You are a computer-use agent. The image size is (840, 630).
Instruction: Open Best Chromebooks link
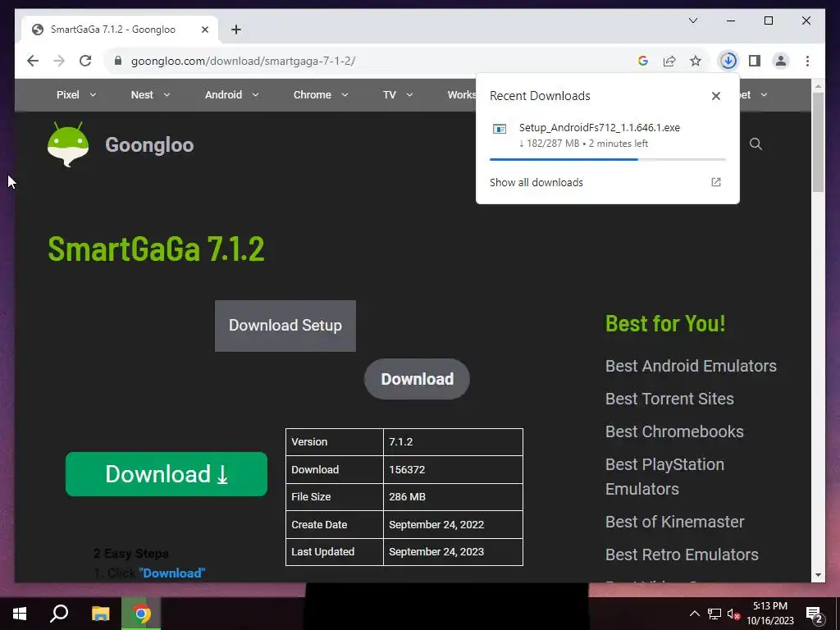[x=674, y=431]
